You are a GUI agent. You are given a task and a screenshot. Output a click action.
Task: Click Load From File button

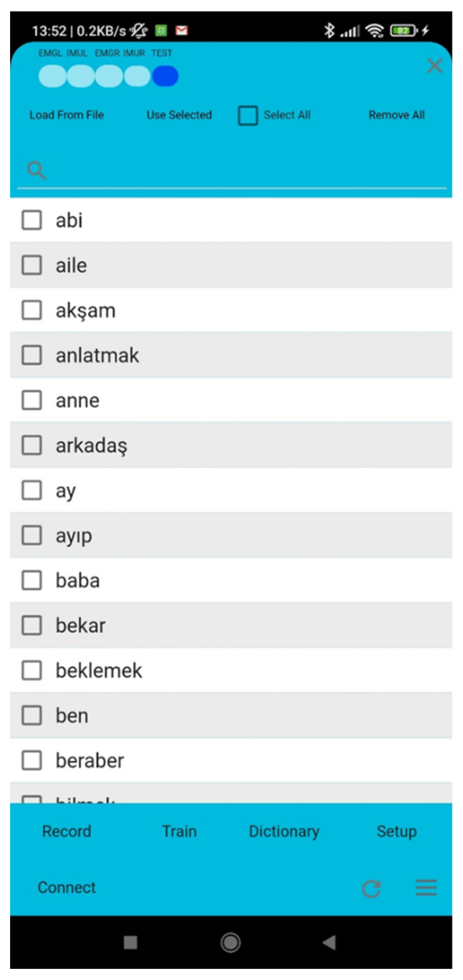pos(67,115)
